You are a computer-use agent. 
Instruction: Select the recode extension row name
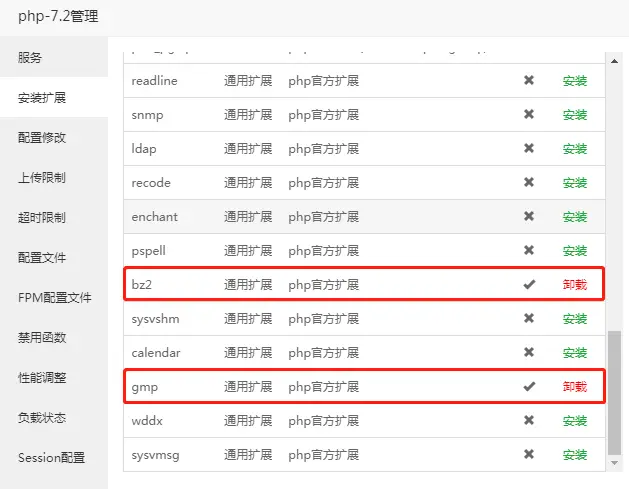click(x=151, y=183)
